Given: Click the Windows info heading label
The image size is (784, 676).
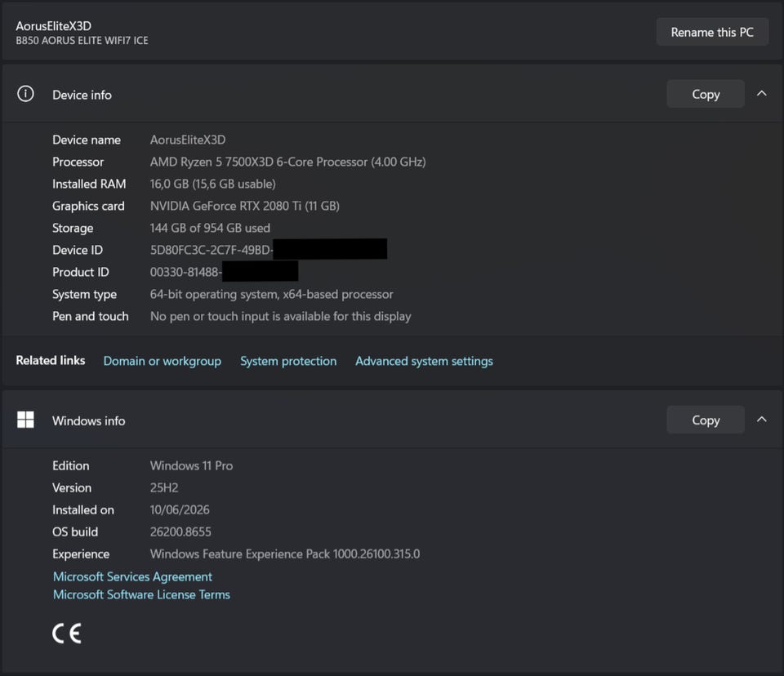Looking at the screenshot, I should [x=88, y=421].
